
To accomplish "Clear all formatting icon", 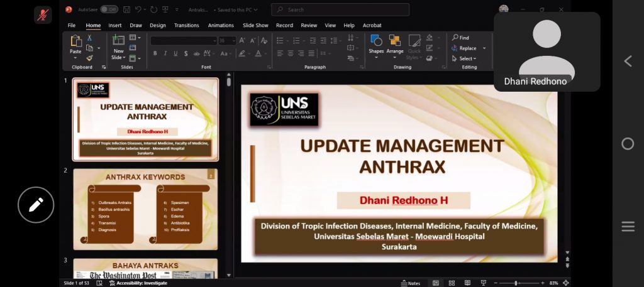I will (x=264, y=41).
